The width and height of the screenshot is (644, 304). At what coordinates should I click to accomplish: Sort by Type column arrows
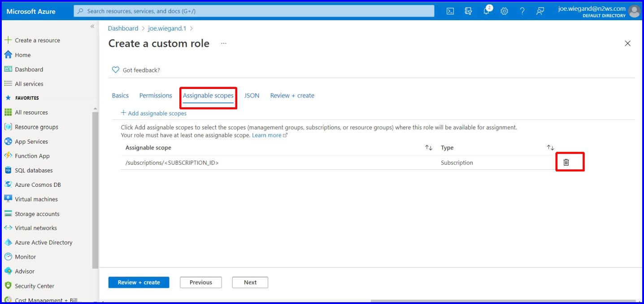[x=551, y=148]
